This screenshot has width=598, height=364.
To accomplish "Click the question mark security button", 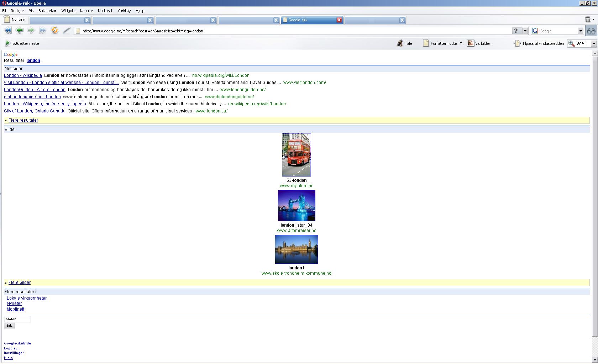I will point(516,31).
